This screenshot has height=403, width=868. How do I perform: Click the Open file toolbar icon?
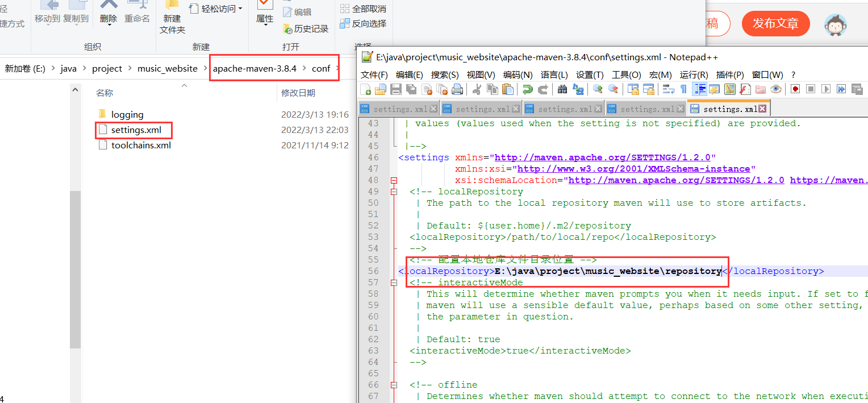tap(381, 89)
